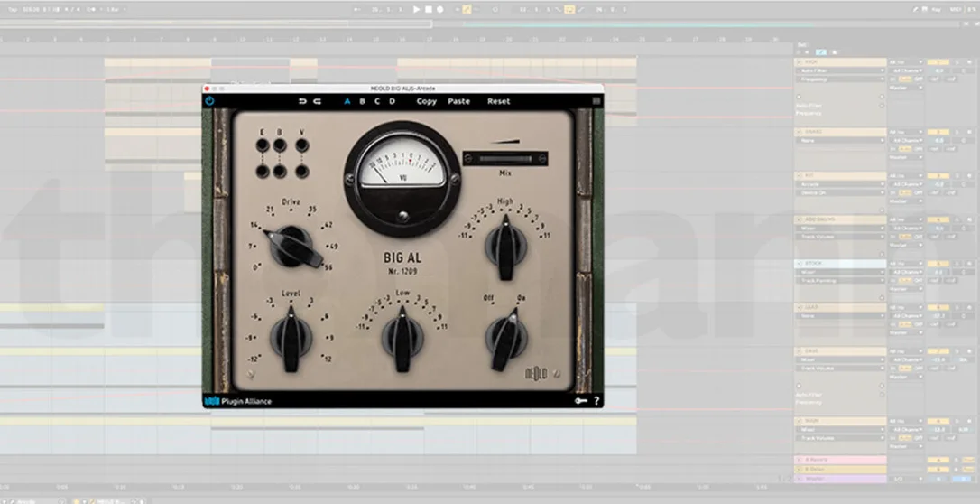Image resolution: width=980 pixels, height=504 pixels.
Task: Click the Record button in Ableton transport
Action: click(440, 9)
